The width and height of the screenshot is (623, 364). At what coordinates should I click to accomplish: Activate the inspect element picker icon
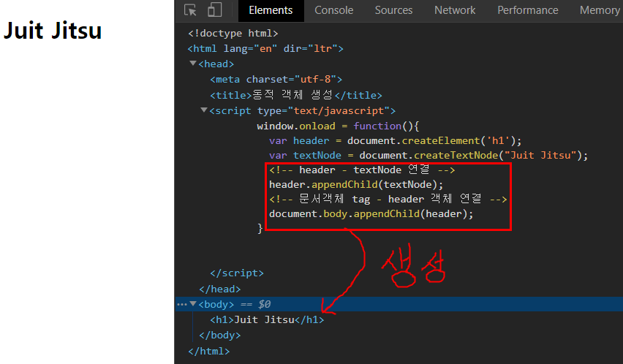coord(190,10)
